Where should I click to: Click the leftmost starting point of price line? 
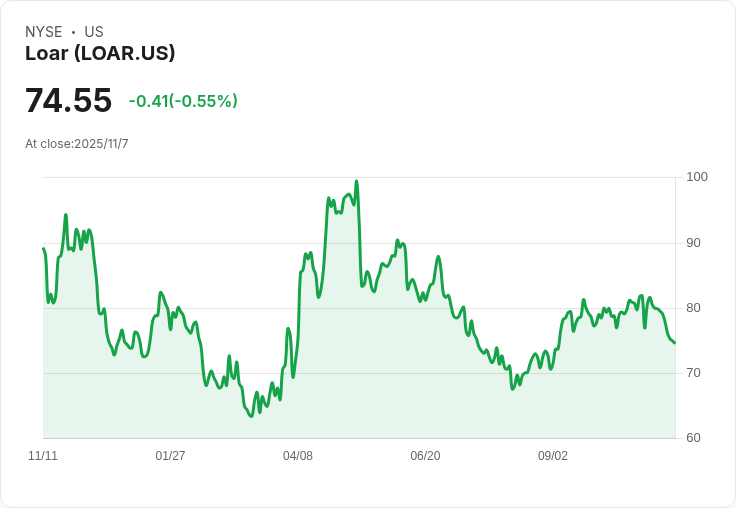tap(43, 249)
